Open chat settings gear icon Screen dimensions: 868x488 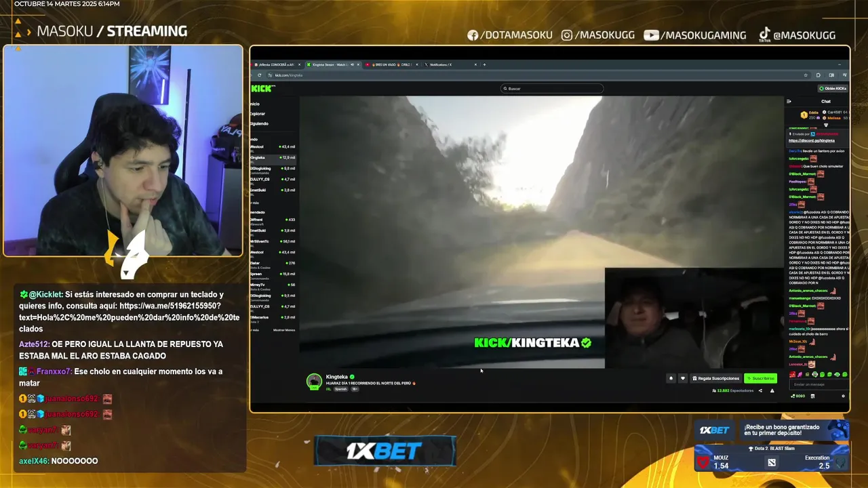pyautogui.click(x=844, y=396)
